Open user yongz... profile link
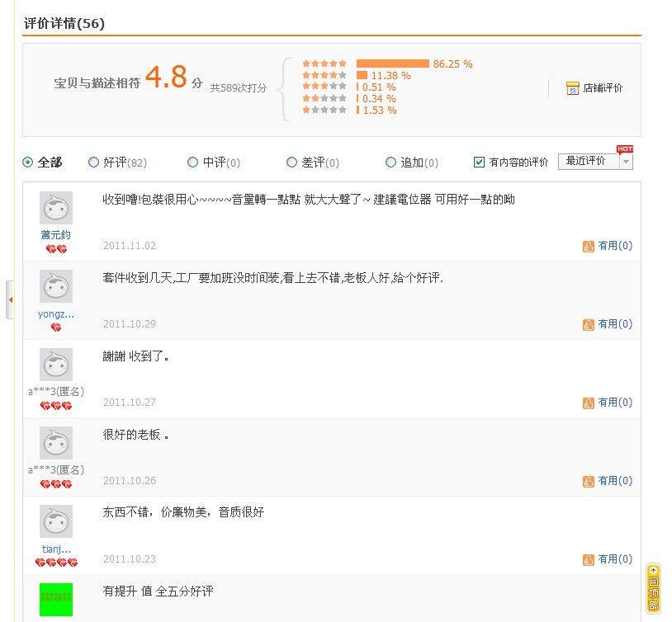The image size is (672, 622). [x=56, y=314]
